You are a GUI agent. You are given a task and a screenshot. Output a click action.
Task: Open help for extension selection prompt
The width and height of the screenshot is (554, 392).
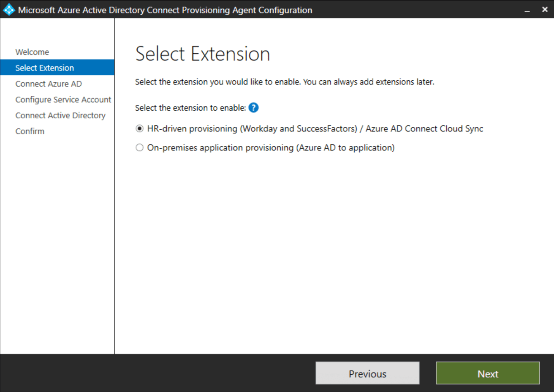[x=253, y=108]
